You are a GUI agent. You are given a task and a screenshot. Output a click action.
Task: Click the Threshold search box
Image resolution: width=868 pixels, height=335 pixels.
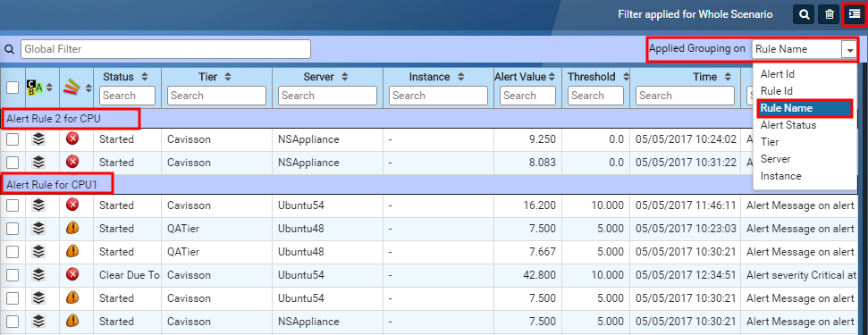[595, 96]
